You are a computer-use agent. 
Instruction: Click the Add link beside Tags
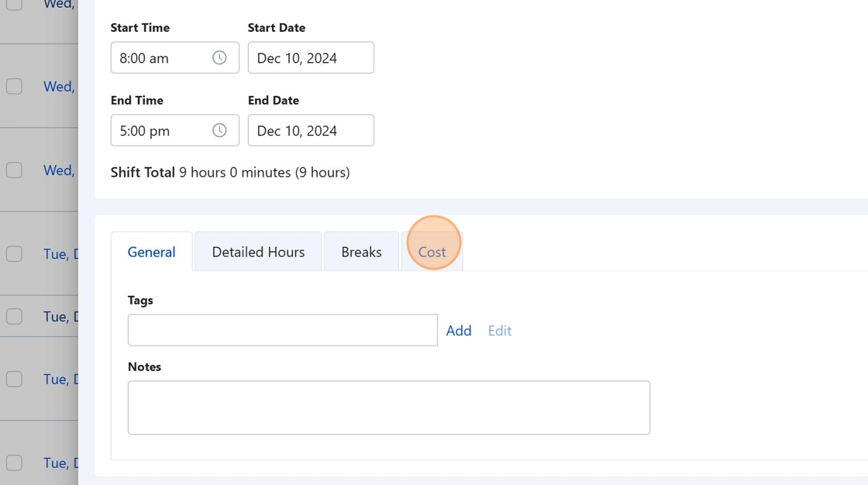point(459,331)
